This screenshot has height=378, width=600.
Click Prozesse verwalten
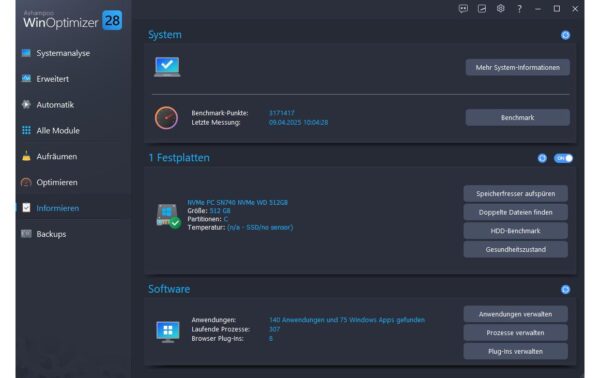coord(515,333)
